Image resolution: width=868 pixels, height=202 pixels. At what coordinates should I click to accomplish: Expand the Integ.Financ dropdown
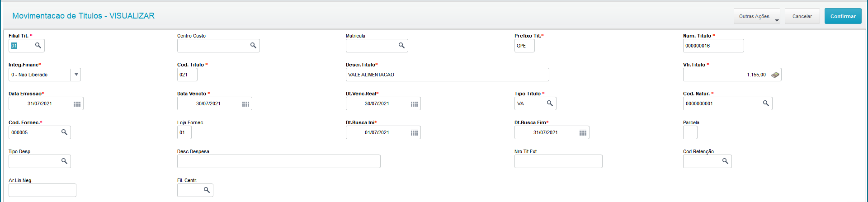pos(76,75)
